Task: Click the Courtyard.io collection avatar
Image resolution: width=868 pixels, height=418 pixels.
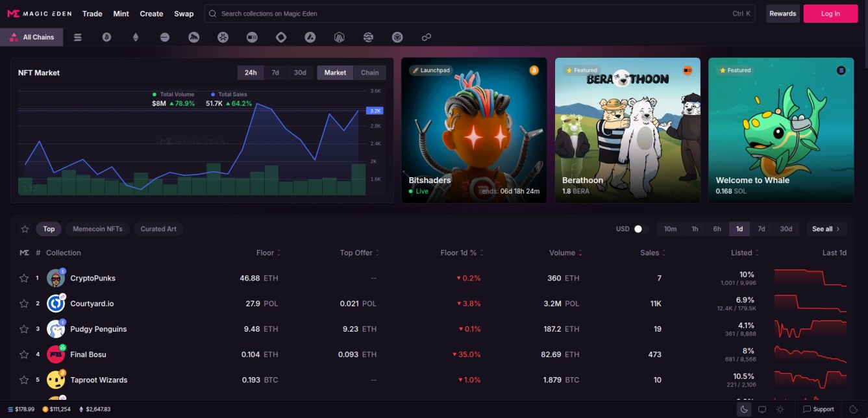Action: tap(56, 304)
